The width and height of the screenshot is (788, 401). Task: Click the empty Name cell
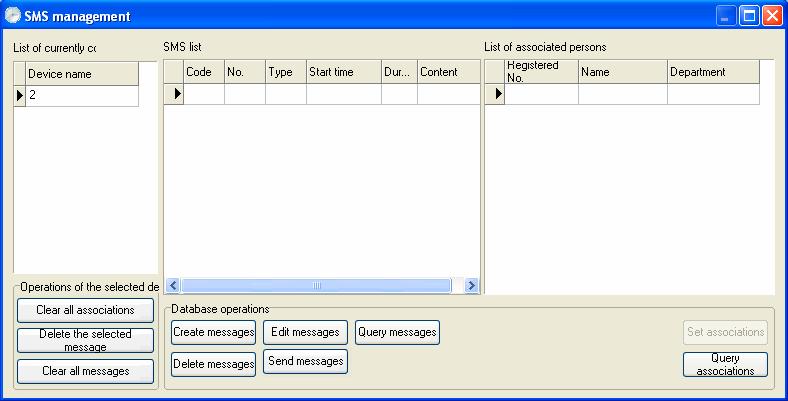623,94
